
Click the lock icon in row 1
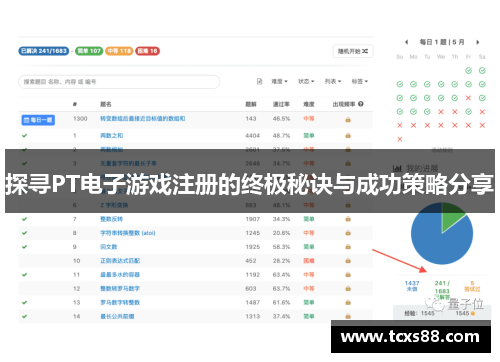(348, 135)
